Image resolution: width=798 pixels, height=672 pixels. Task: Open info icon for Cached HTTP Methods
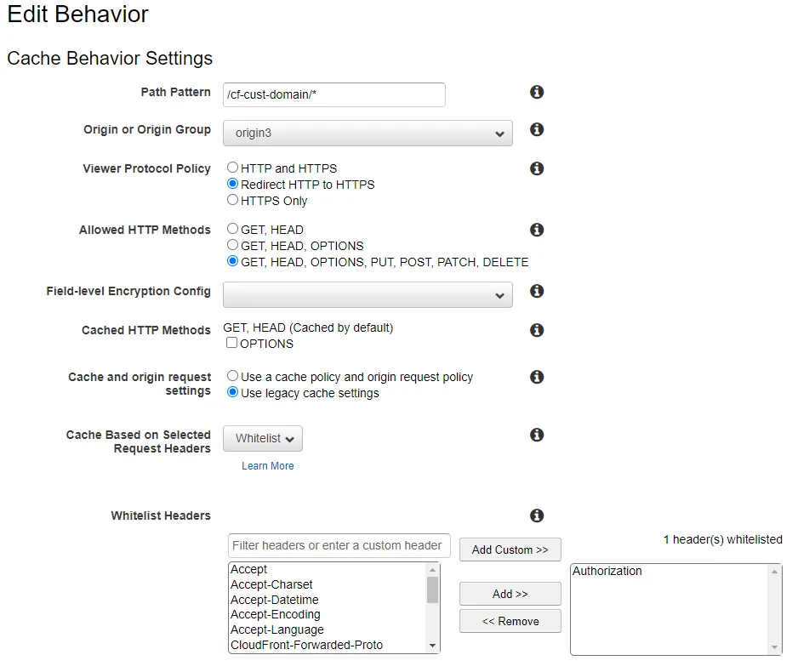537,330
